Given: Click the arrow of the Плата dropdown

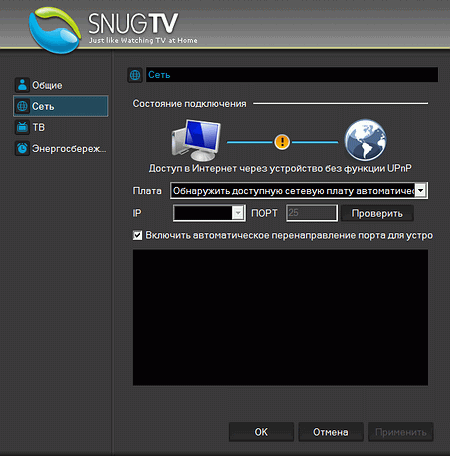Looking at the screenshot, I should (x=421, y=191).
